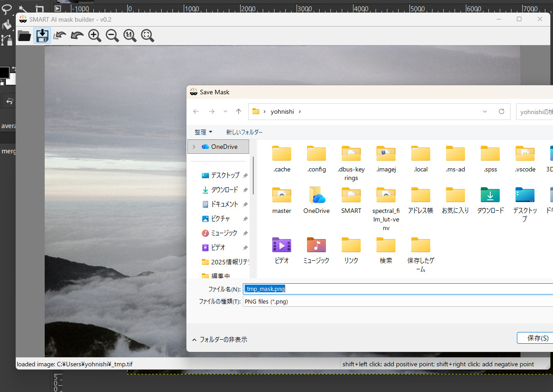Click the 新しいフォルダー button
Viewport: 553px width, 392px height.
[244, 132]
